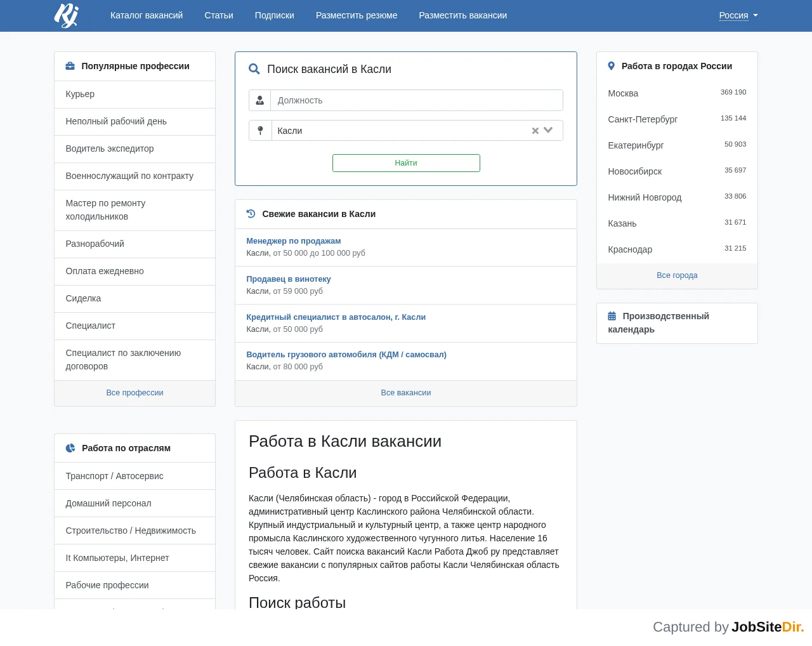The image size is (812, 646).
Task: Open jobs in Санкт-Петербург
Action: coord(643,119)
